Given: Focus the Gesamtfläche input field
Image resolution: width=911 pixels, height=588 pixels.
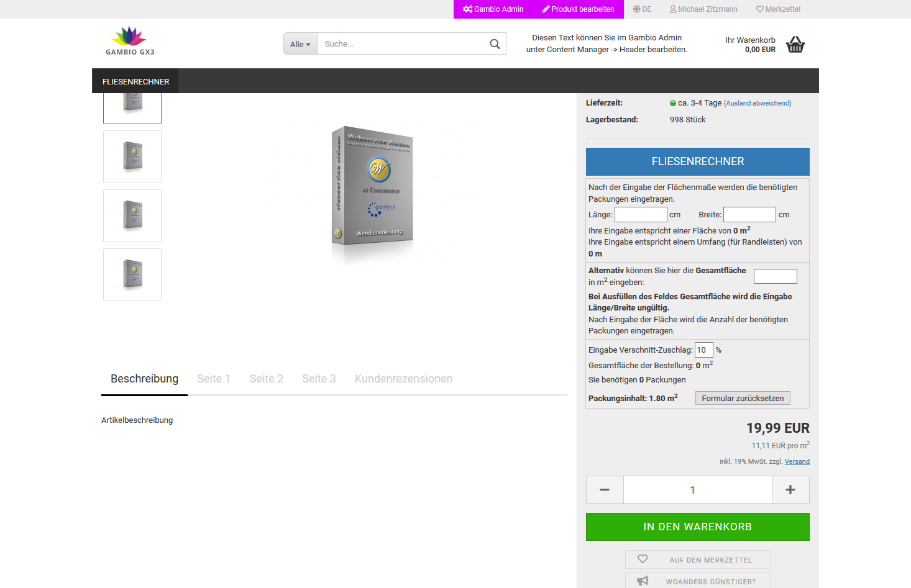Looking at the screenshot, I should [x=775, y=276].
